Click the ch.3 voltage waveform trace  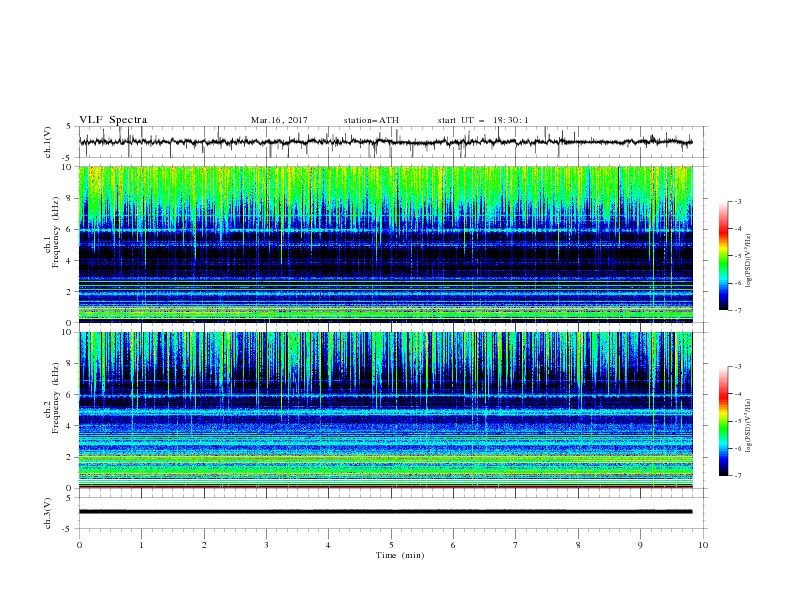386,512
